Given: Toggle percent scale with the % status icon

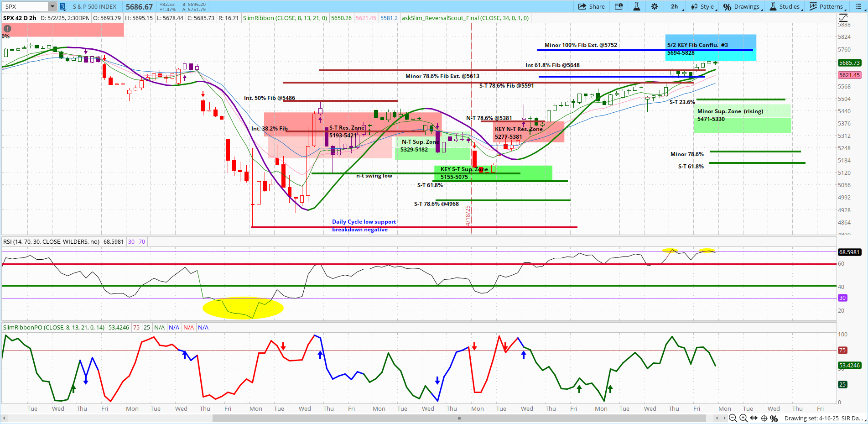Looking at the screenshot, I should click(774, 418).
